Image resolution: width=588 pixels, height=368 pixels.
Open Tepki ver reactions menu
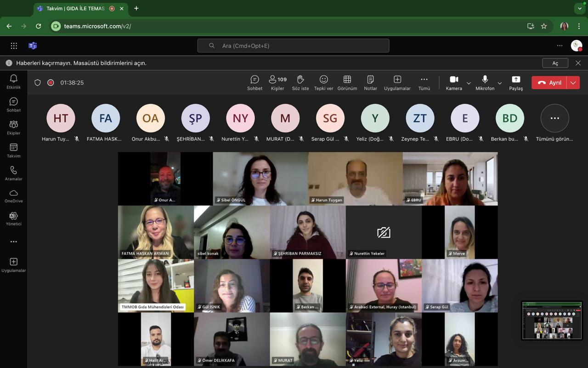click(x=323, y=82)
